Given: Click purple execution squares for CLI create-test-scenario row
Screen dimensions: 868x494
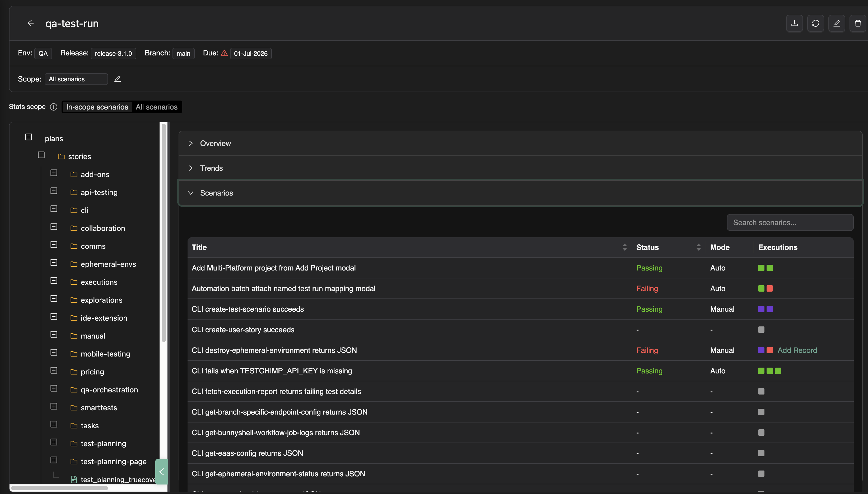Looking at the screenshot, I should point(766,309).
